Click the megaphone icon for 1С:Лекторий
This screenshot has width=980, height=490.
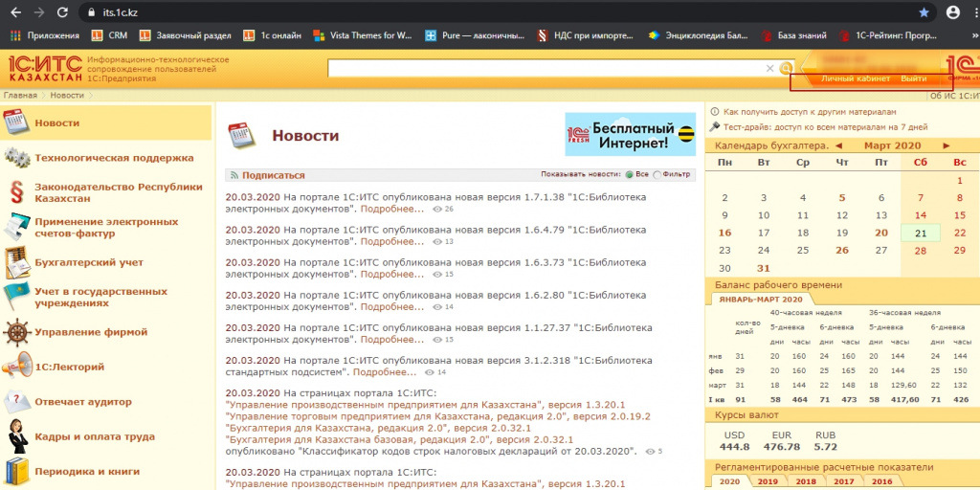[x=16, y=367]
